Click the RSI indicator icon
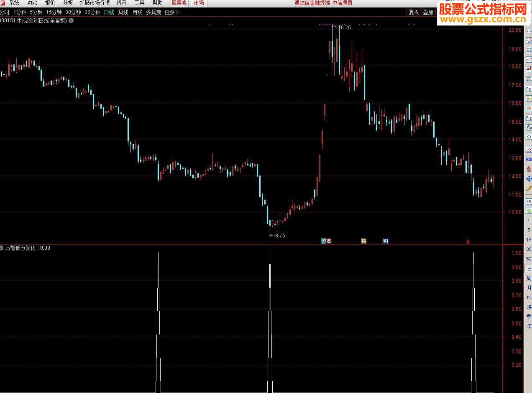Screen dimensions: 532x393 click(x=529, y=159)
